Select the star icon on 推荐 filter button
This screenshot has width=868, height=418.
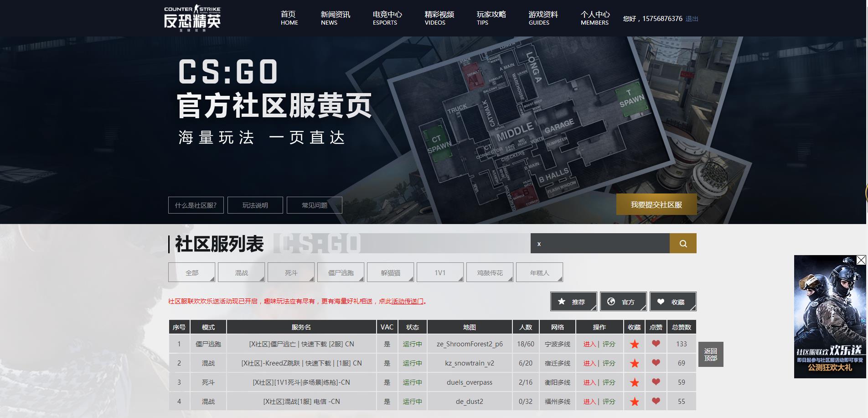pos(562,301)
